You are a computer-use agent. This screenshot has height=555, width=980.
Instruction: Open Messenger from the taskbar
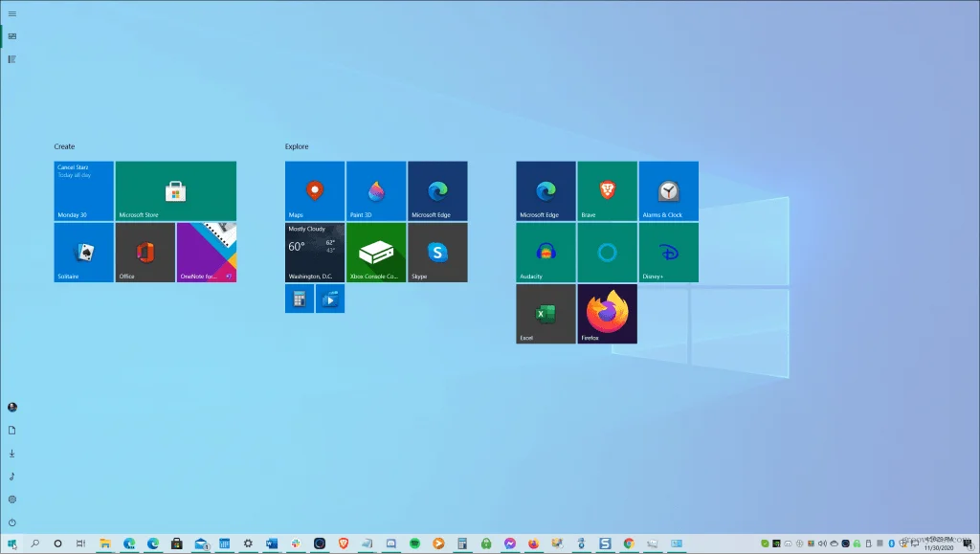click(510, 544)
